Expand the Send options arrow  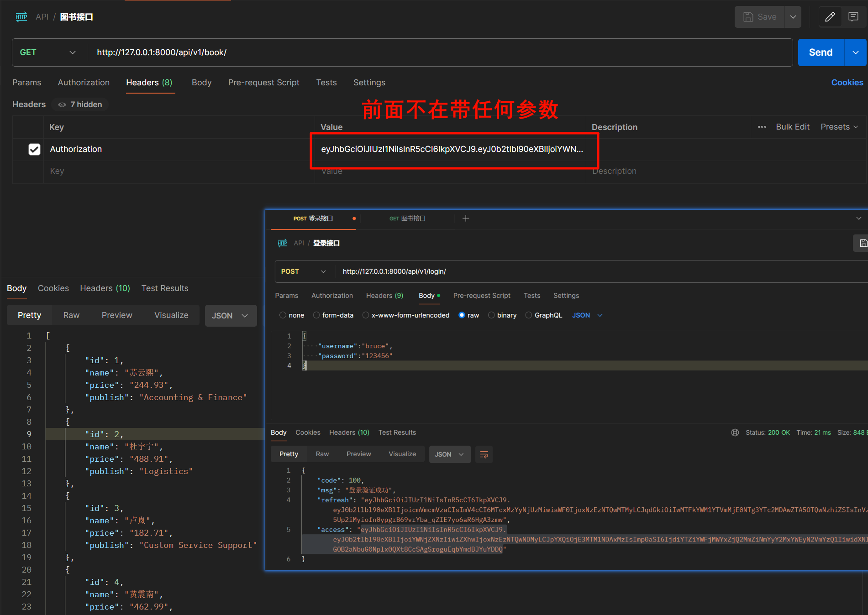pos(856,52)
